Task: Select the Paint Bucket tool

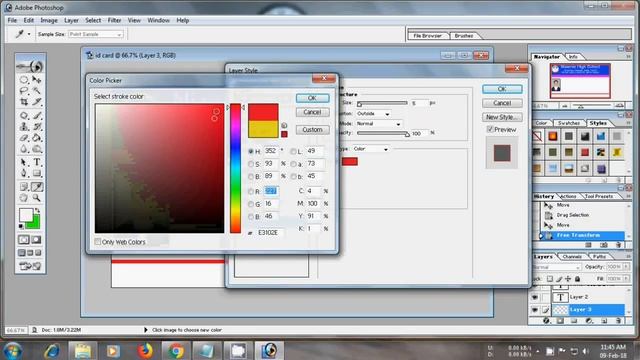Action: pyautogui.click(x=36, y=138)
